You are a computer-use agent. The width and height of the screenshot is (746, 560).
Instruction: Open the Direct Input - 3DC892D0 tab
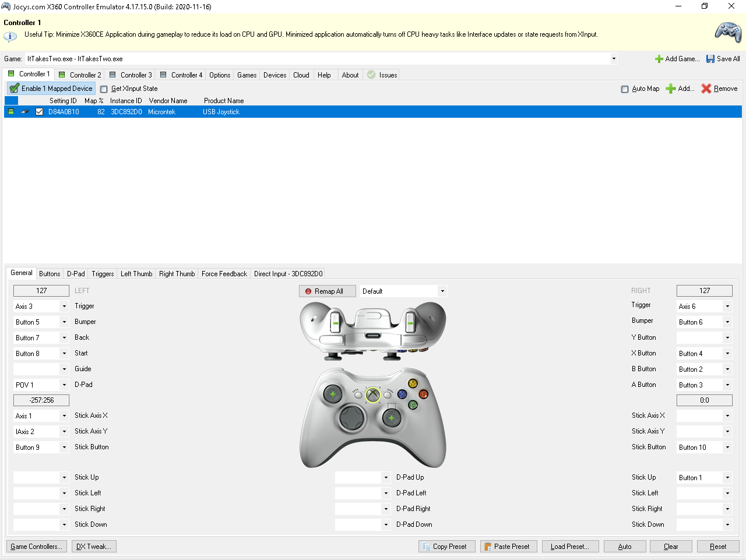[288, 274]
